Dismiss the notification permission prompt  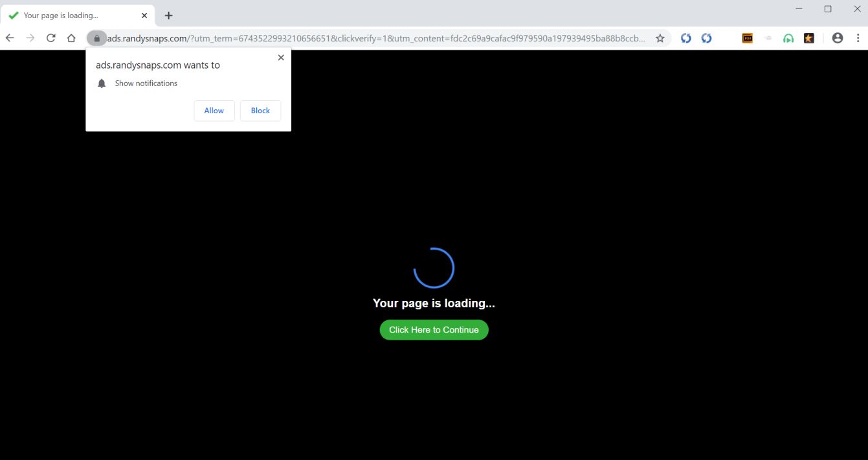click(281, 57)
